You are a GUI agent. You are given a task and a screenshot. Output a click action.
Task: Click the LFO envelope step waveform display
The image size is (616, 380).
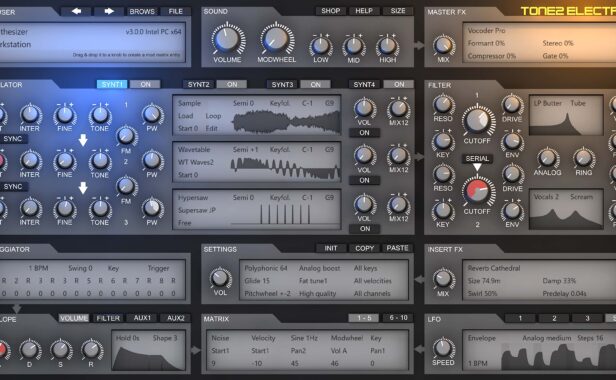pos(558,357)
